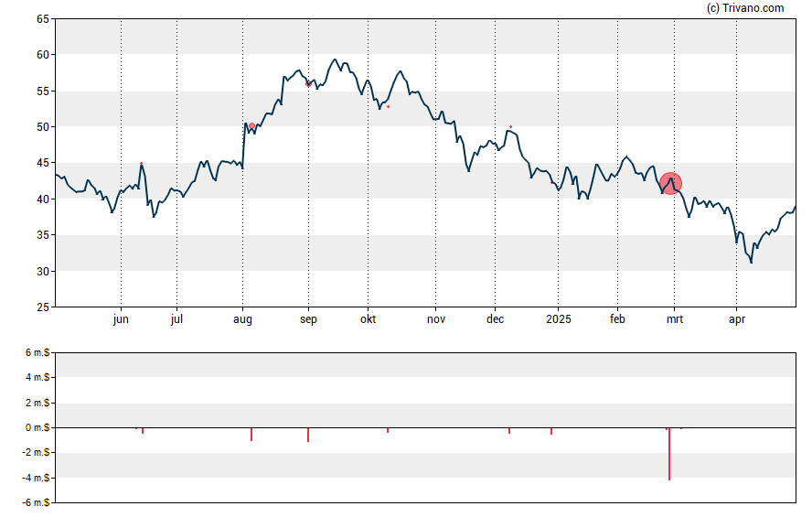Viewport: 812px width, 517px height.
Task: Click the red marker at the aug price jump
Action: [x=251, y=126]
